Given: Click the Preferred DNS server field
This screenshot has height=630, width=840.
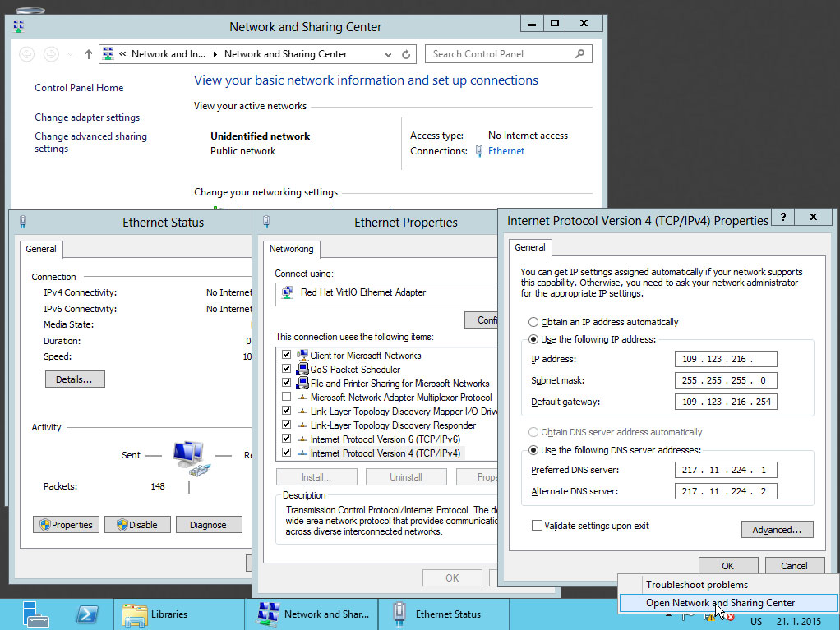Looking at the screenshot, I should (x=726, y=470).
